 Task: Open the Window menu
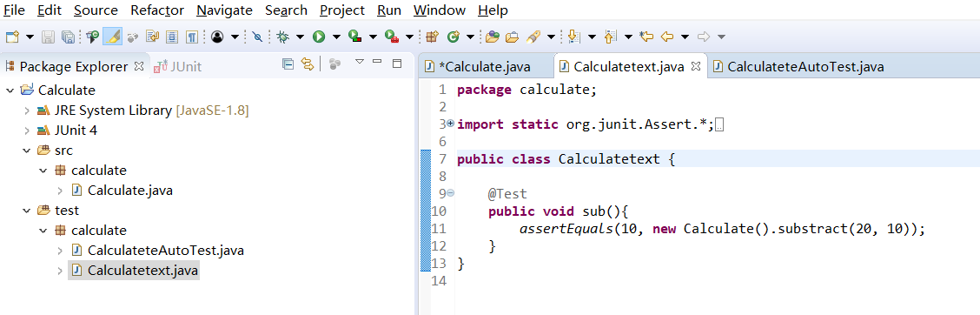point(440,10)
